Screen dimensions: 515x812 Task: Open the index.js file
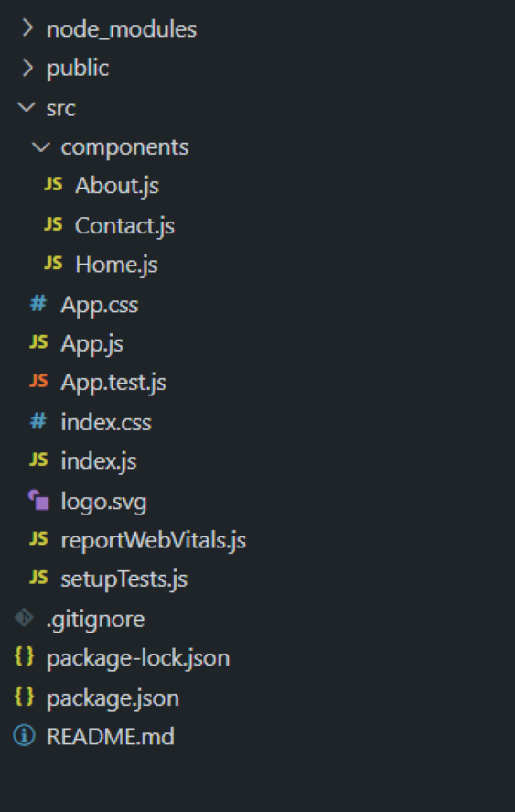pos(99,460)
